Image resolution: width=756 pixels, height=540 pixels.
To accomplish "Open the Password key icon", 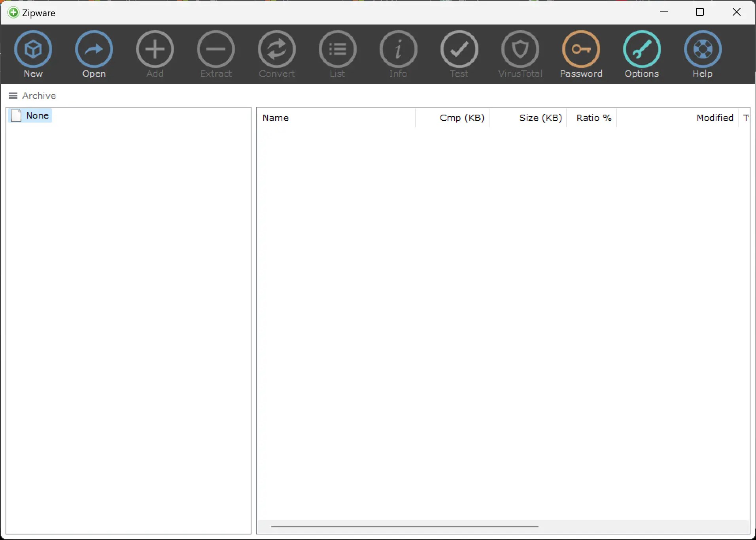I will click(581, 49).
